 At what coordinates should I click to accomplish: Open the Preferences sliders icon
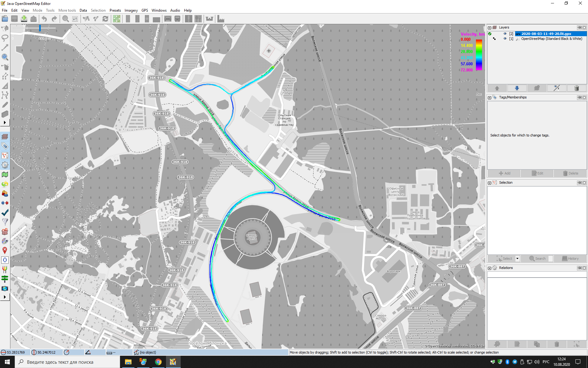click(75, 19)
